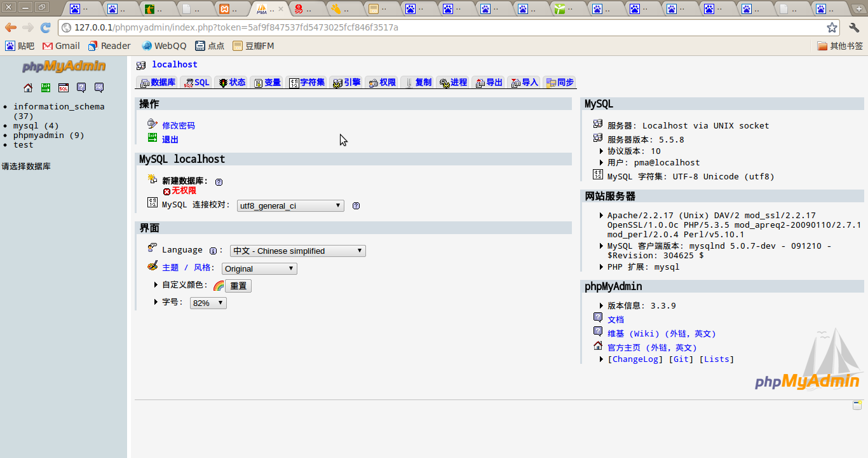The height and width of the screenshot is (458, 868).
Task: Click the documentation icon beside 文档
Action: click(598, 318)
